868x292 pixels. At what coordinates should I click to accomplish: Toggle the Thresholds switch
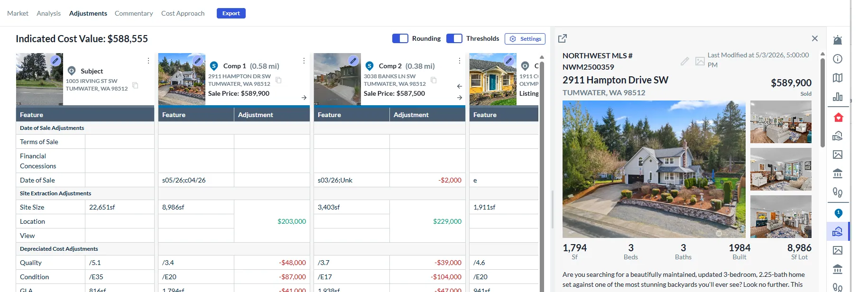[x=454, y=38]
